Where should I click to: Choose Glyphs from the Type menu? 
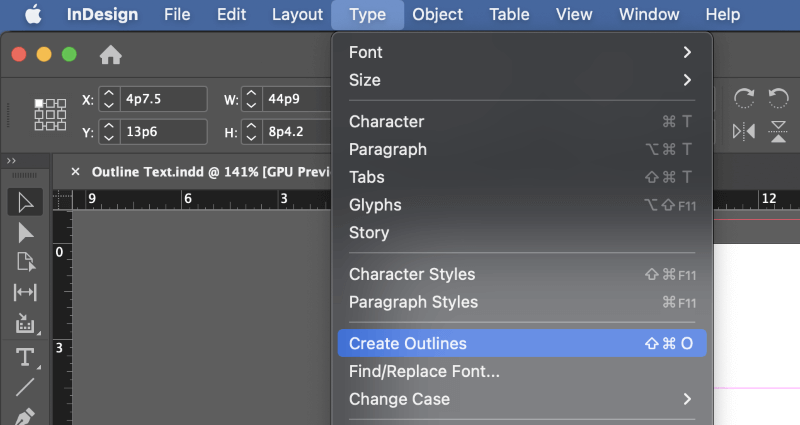(x=521, y=205)
